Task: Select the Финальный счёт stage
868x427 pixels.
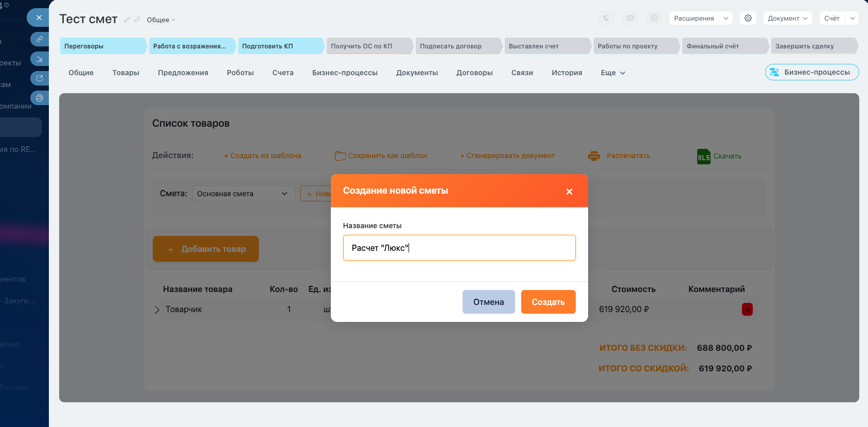Action: pyautogui.click(x=726, y=46)
